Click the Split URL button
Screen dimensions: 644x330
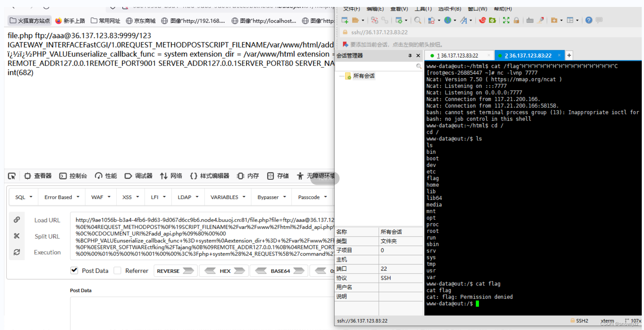(47, 236)
